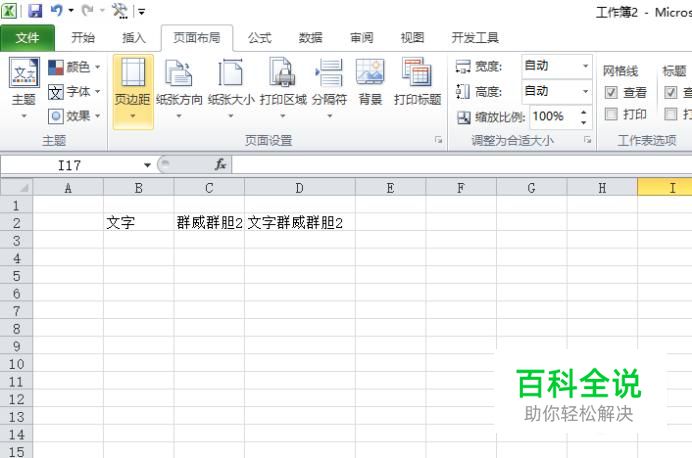Click the Save icon in quick access toolbar
This screenshot has width=692, height=458.
34,11
